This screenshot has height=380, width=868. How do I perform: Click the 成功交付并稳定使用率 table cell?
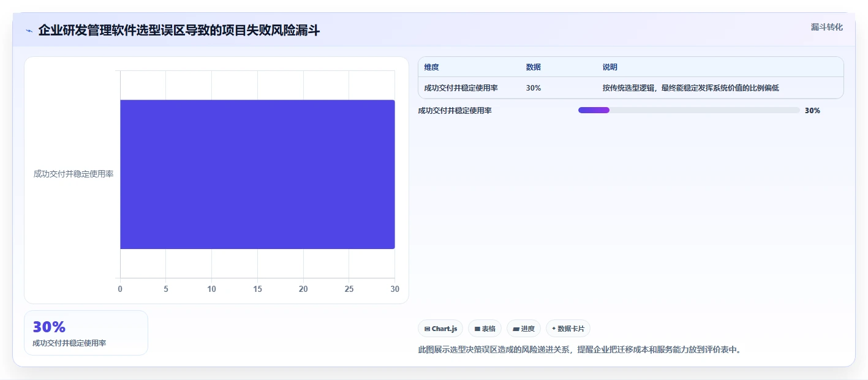point(461,88)
